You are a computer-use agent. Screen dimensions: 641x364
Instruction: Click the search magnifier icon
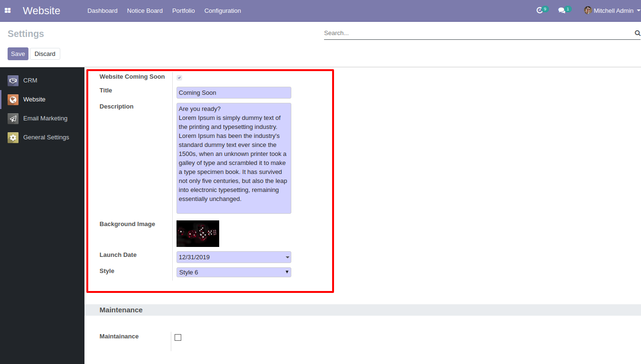(637, 33)
